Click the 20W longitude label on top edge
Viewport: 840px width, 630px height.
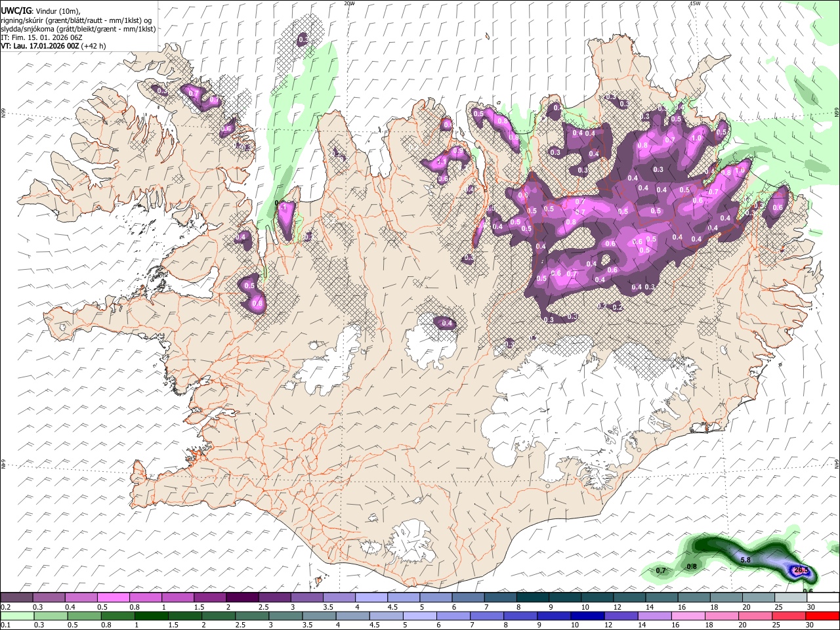(x=349, y=3)
